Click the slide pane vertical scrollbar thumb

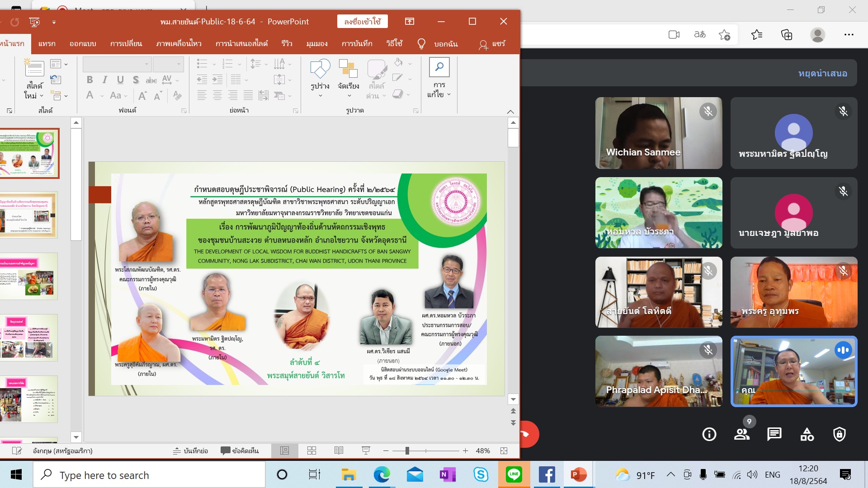[x=513, y=137]
